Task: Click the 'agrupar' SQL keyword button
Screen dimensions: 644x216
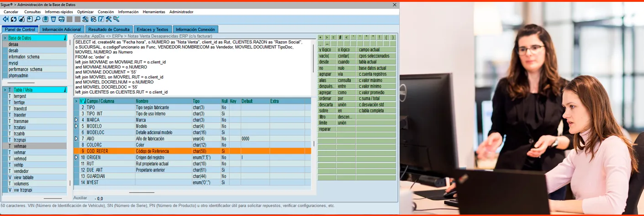Action: 325,74
